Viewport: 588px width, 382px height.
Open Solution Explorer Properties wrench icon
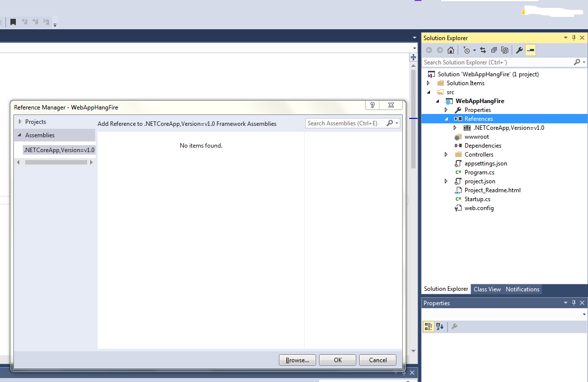tap(519, 50)
